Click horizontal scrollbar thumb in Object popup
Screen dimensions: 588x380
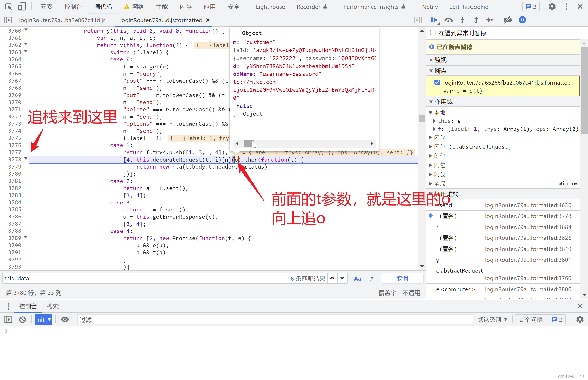click(x=248, y=144)
